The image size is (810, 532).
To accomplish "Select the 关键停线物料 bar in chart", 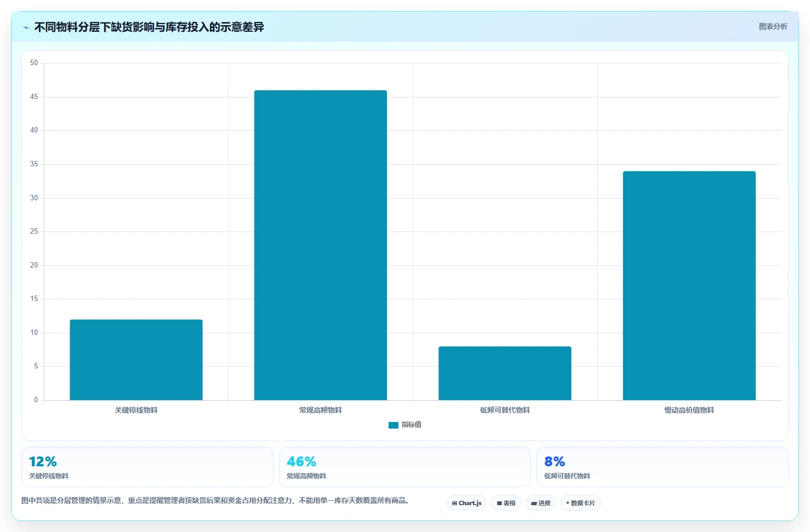I will tap(136, 360).
